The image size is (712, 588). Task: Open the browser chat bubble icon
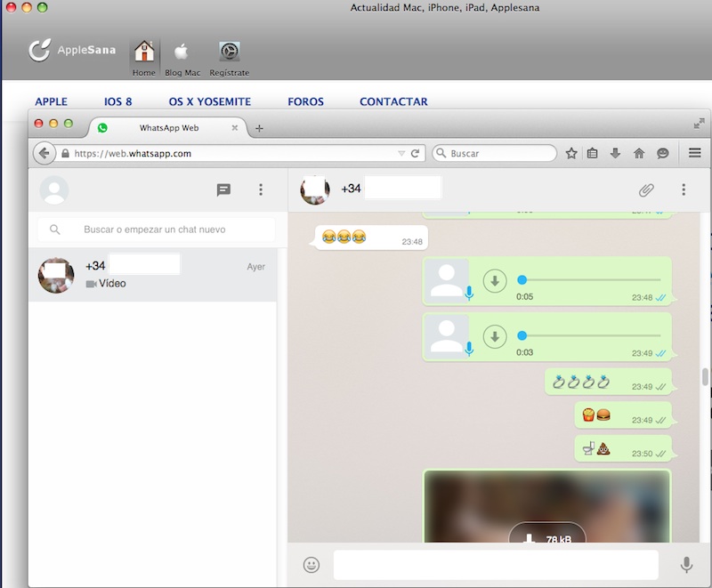[x=663, y=153]
